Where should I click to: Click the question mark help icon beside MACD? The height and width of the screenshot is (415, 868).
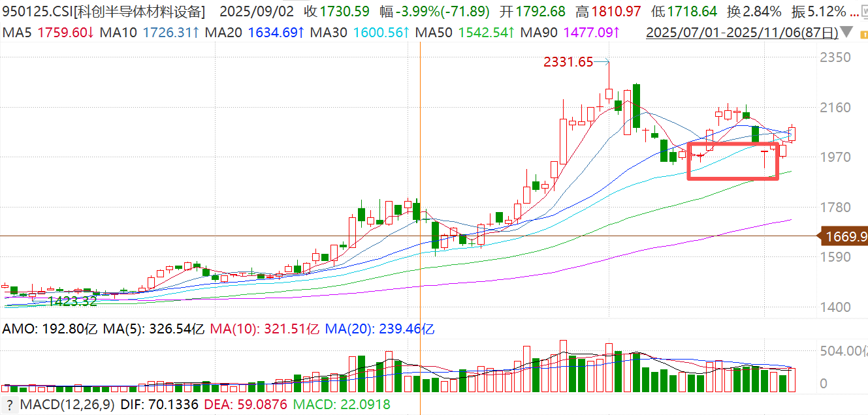(x=9, y=406)
